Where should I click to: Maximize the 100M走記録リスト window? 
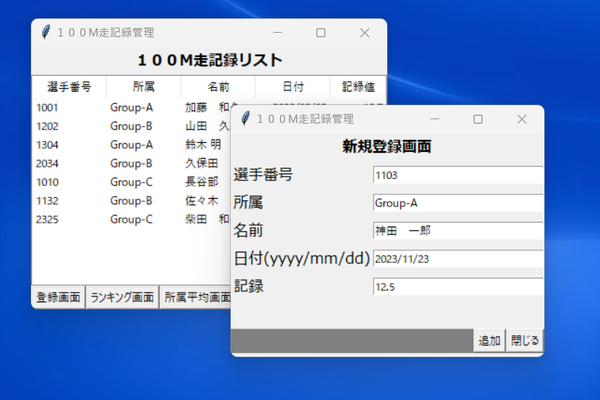(321, 33)
